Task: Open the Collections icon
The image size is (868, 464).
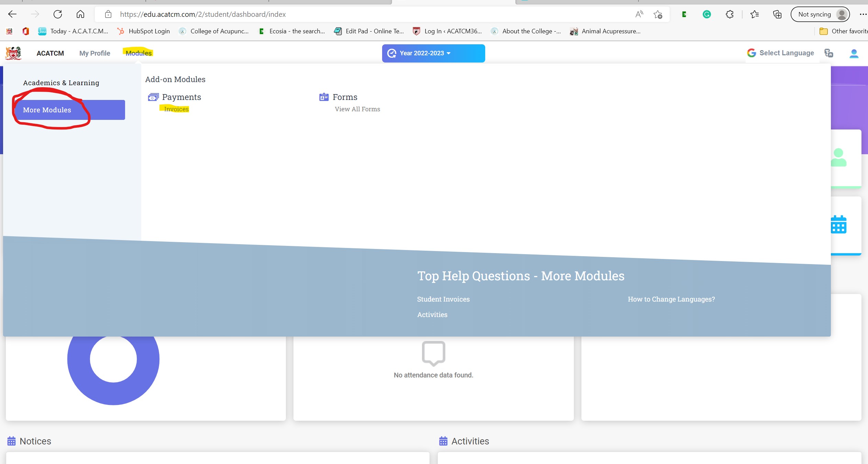Action: point(777,14)
